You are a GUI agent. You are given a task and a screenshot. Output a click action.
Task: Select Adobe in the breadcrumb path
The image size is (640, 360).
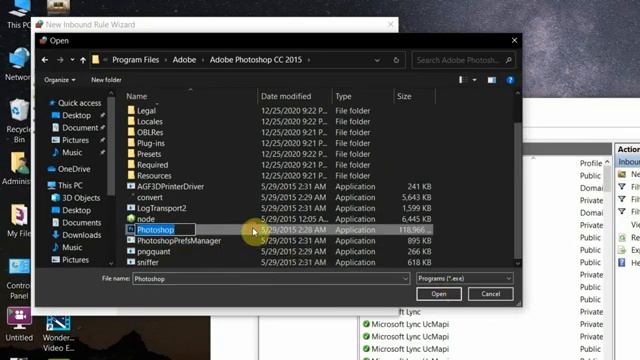184,60
